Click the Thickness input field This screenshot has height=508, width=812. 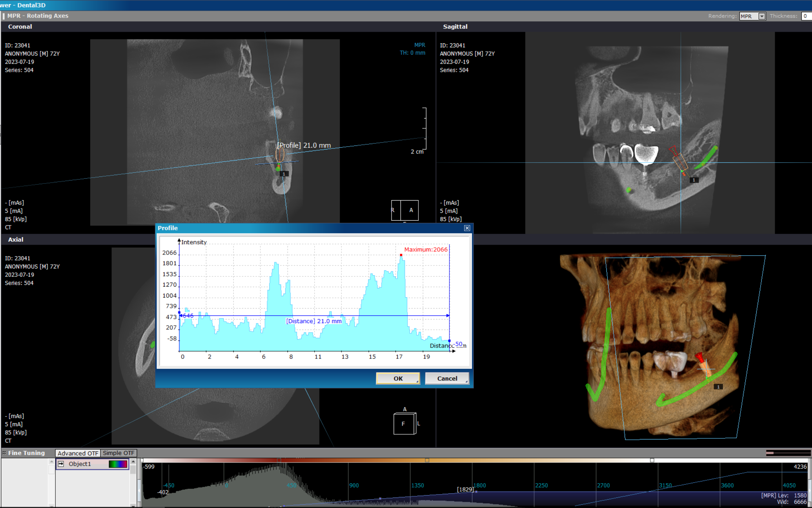[806, 16]
